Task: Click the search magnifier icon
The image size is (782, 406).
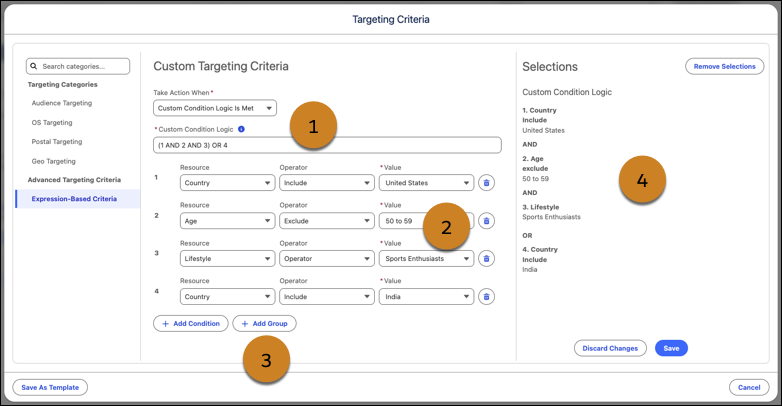Action: point(34,66)
